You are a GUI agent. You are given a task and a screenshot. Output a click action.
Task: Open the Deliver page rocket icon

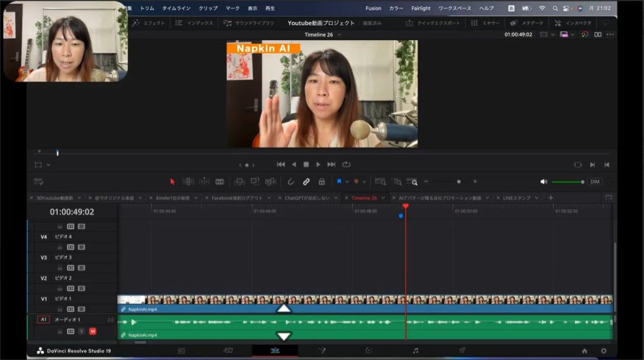462,351
